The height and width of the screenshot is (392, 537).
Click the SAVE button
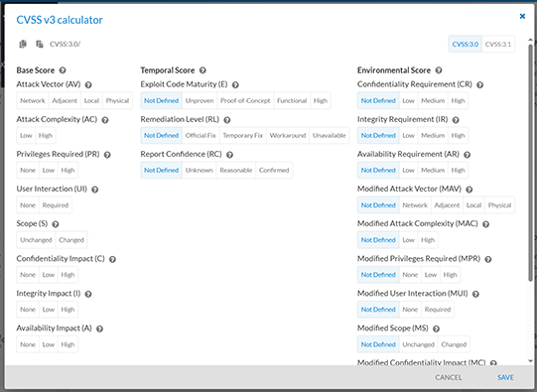point(505,377)
